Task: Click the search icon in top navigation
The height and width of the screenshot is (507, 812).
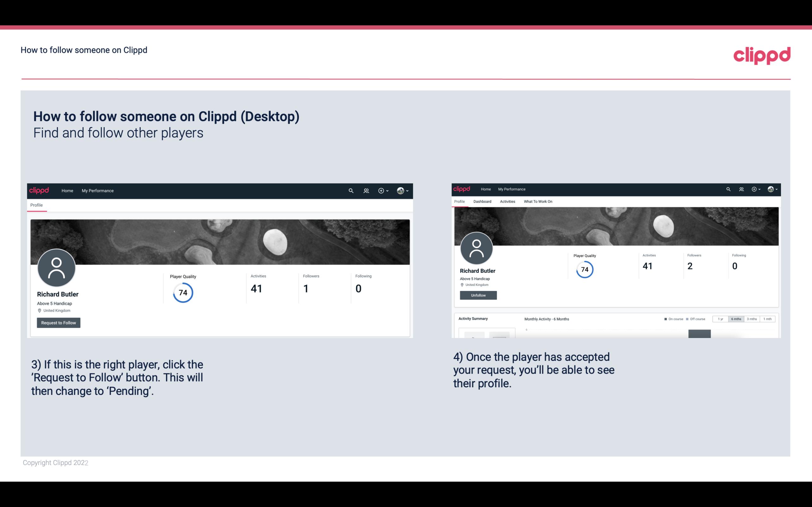Action: tap(351, 190)
